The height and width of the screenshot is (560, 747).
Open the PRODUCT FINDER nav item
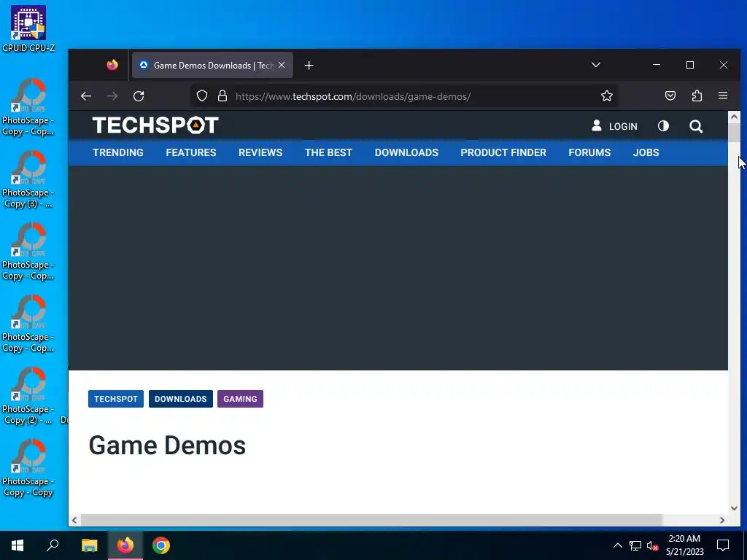tap(503, 152)
